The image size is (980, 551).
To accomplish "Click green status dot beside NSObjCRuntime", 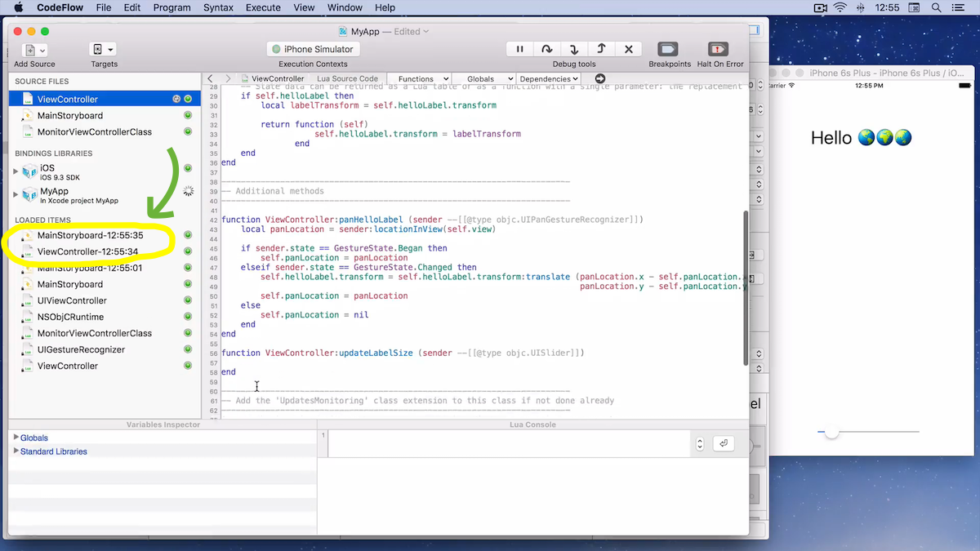I will 188,317.
